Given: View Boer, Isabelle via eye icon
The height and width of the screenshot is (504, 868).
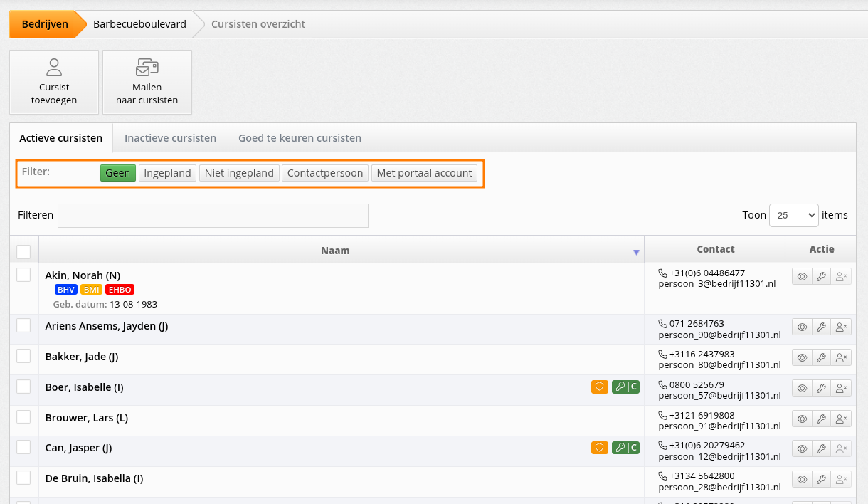Looking at the screenshot, I should point(802,389).
